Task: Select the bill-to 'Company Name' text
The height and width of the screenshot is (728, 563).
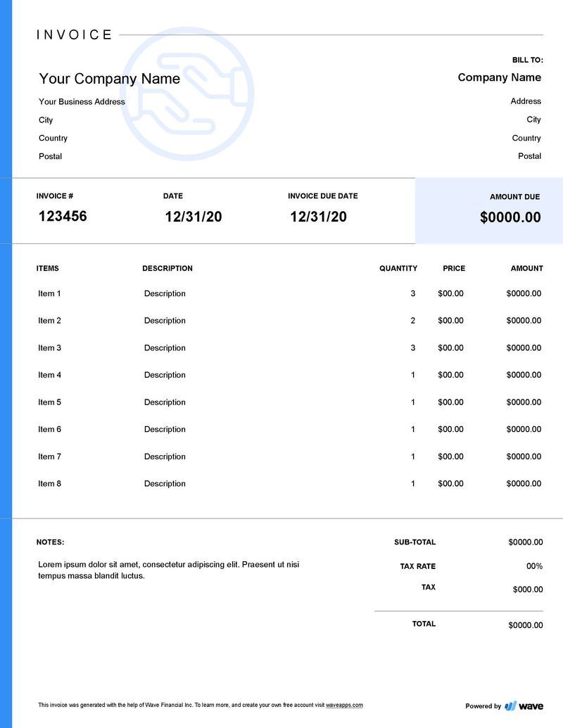Action: 500,77
